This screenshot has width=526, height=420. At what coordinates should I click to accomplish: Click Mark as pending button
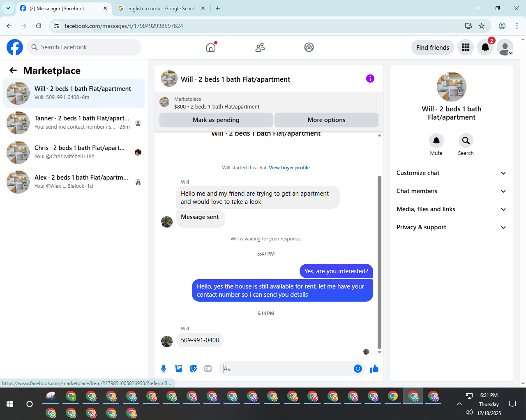pos(216,120)
